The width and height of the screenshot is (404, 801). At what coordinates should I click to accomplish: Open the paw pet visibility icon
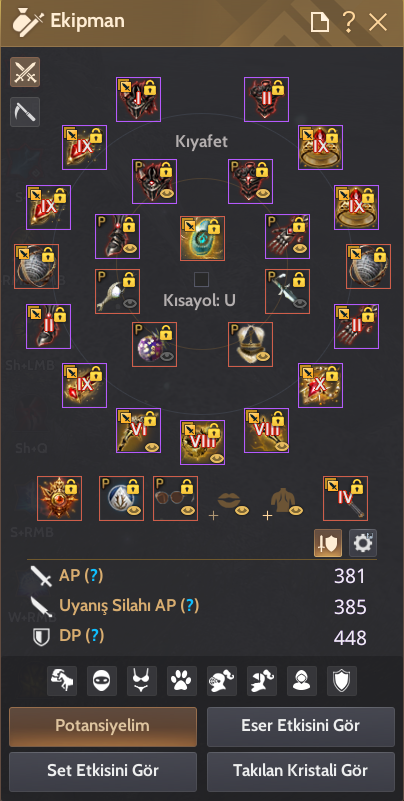pos(182,680)
